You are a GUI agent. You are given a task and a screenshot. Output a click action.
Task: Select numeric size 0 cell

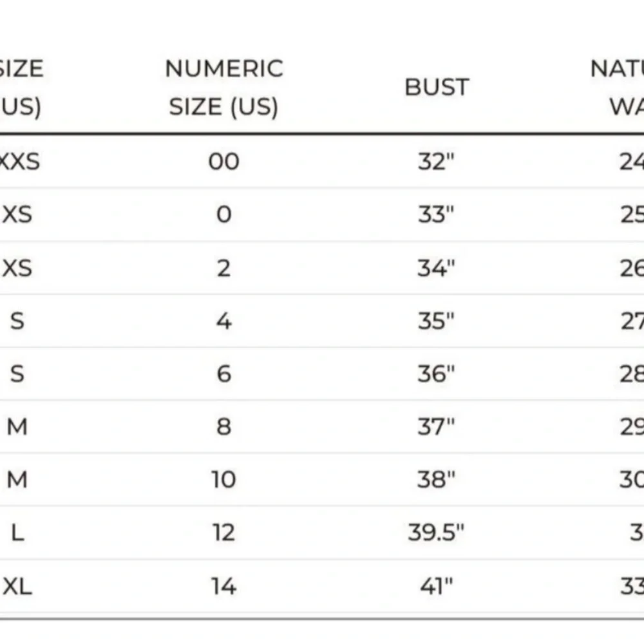point(224,214)
